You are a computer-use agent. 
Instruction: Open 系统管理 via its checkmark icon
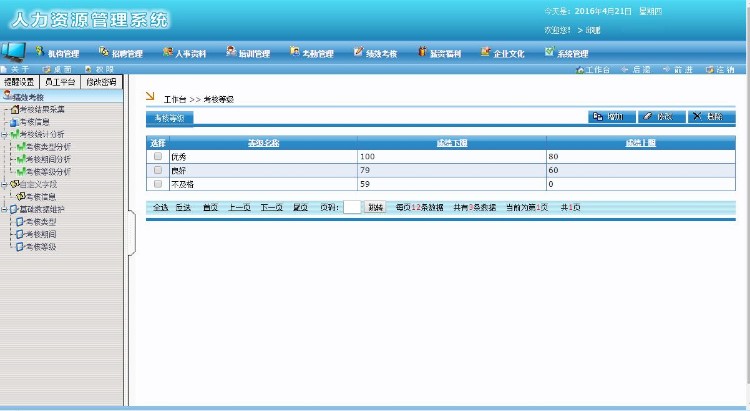coord(549,51)
